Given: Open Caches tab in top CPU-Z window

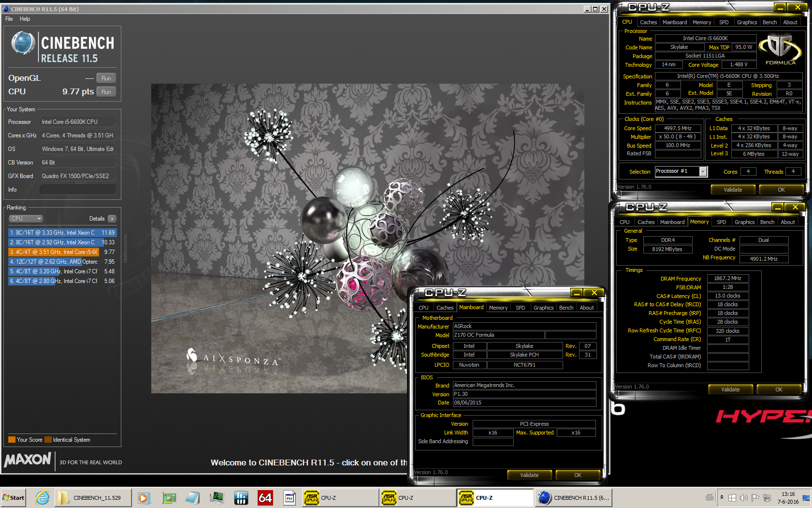Looking at the screenshot, I should pos(648,22).
